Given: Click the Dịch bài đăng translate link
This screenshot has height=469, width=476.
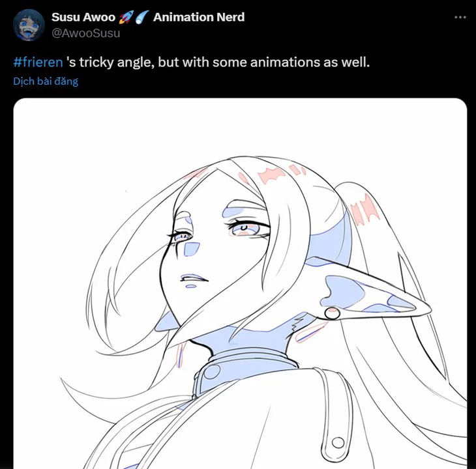Looking at the screenshot, I should [46, 81].
